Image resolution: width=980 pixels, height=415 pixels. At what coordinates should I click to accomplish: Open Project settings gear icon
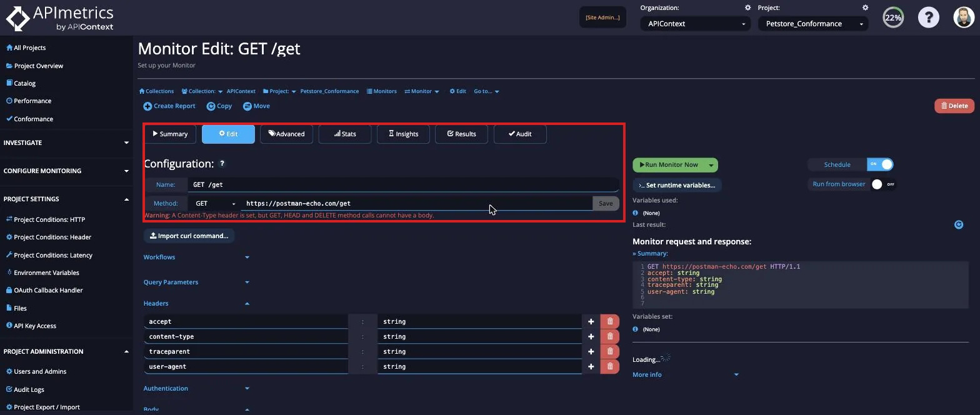click(x=865, y=7)
